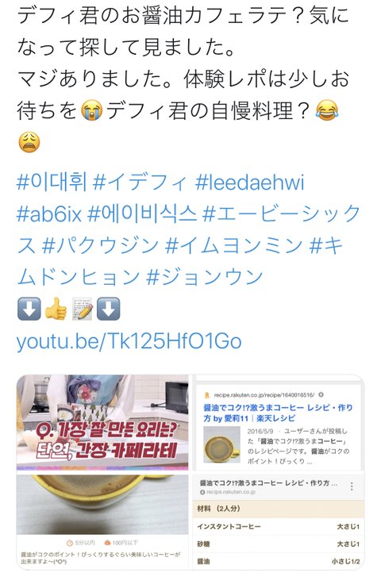Tap the #leedaehwi hashtag
Screen dimensions: 381x588
click(250, 183)
